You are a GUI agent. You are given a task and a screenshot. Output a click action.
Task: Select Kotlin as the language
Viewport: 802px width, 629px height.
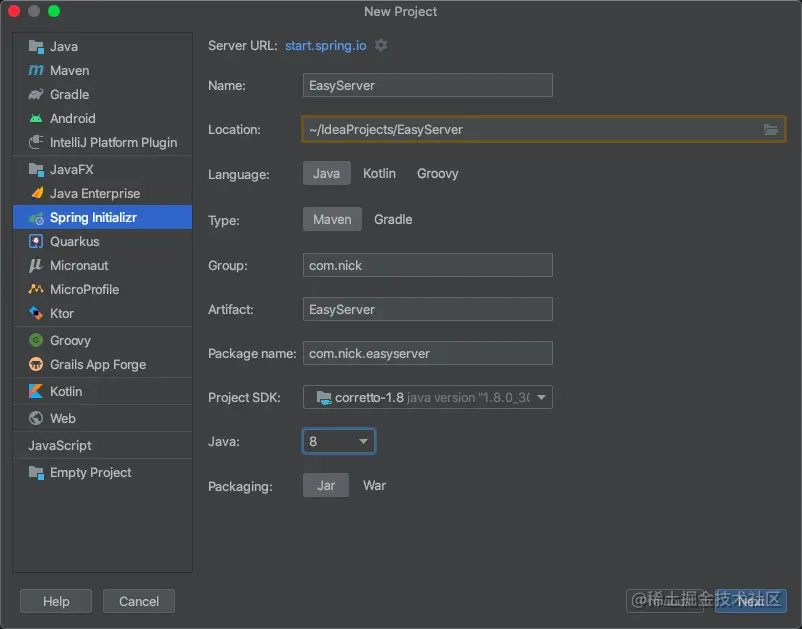[x=379, y=173]
